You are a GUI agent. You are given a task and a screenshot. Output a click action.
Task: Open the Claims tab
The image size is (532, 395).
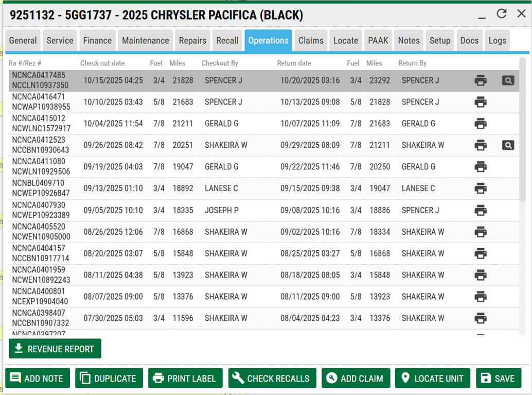(311, 41)
